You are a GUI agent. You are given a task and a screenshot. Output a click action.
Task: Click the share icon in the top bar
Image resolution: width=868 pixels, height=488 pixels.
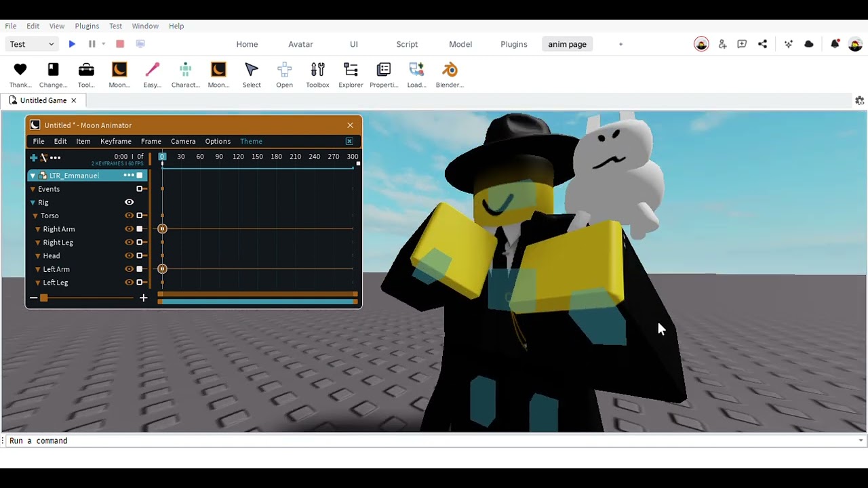click(762, 44)
